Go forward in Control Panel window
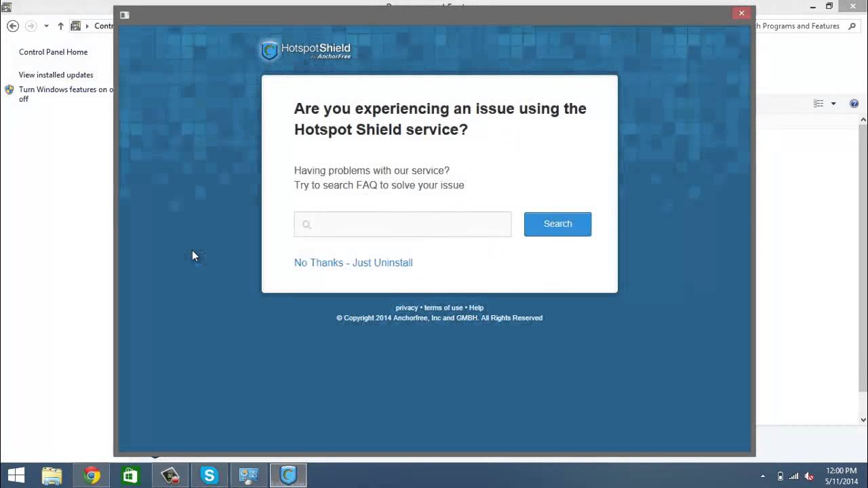This screenshot has width=868, height=488. click(x=31, y=26)
